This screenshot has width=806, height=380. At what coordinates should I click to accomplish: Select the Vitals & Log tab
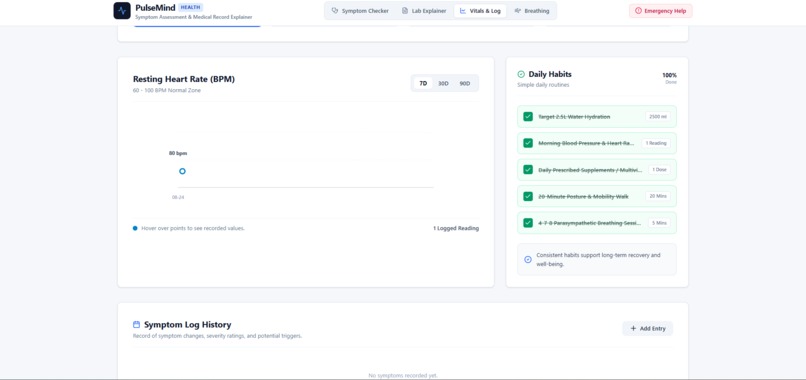480,11
